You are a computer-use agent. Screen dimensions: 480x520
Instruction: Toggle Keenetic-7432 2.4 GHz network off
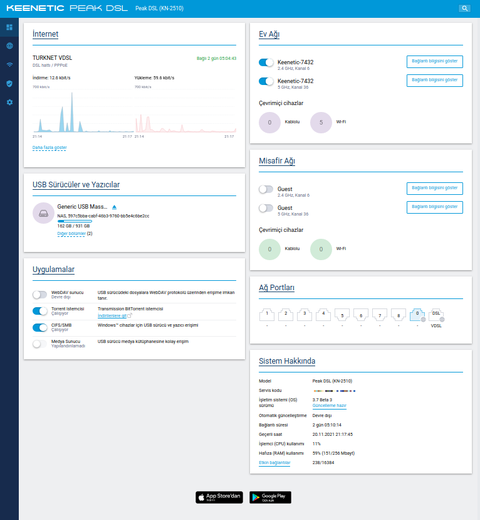[x=266, y=62]
